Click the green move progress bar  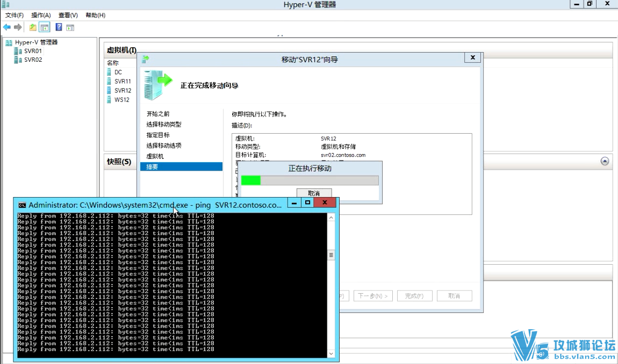[x=310, y=180]
